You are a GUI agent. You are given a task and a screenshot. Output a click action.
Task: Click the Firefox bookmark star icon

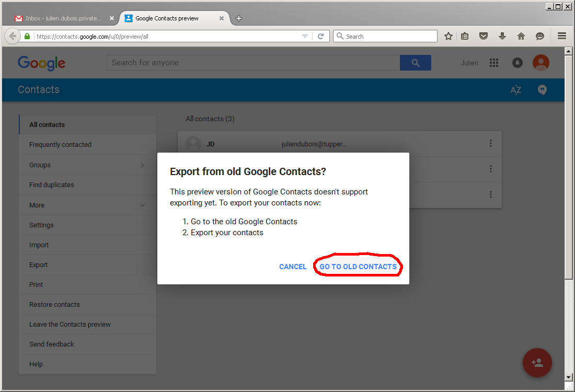(448, 36)
